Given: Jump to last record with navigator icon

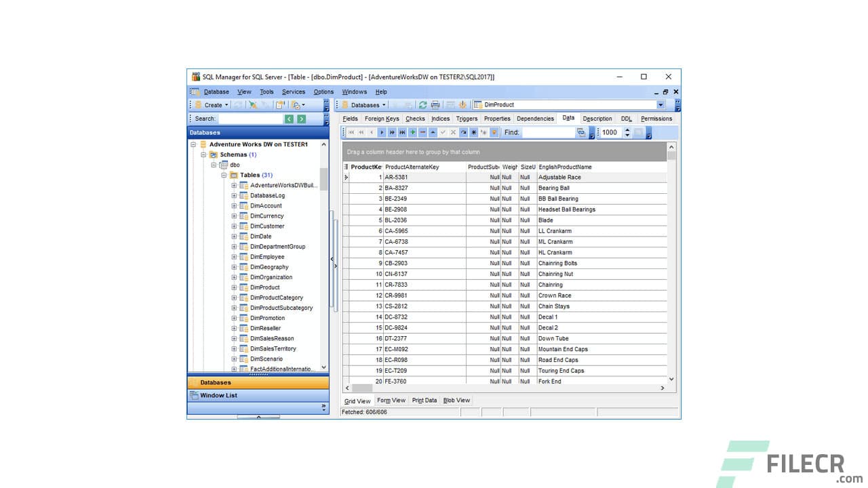Looking at the screenshot, I should tap(403, 132).
